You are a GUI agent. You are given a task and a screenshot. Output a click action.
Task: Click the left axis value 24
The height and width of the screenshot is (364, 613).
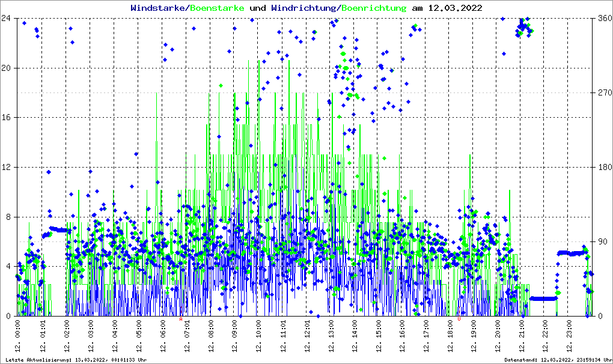coord(5,19)
